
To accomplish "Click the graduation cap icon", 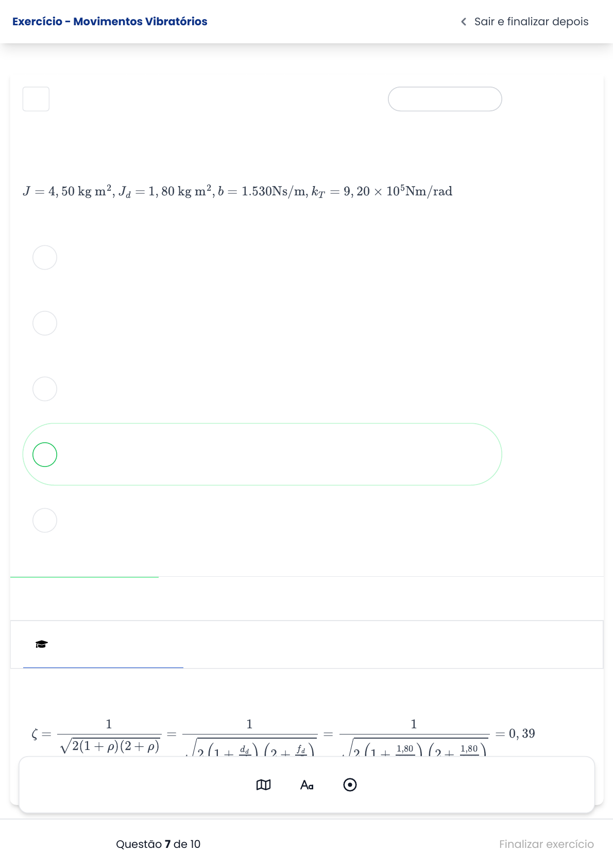I will 42,644.
